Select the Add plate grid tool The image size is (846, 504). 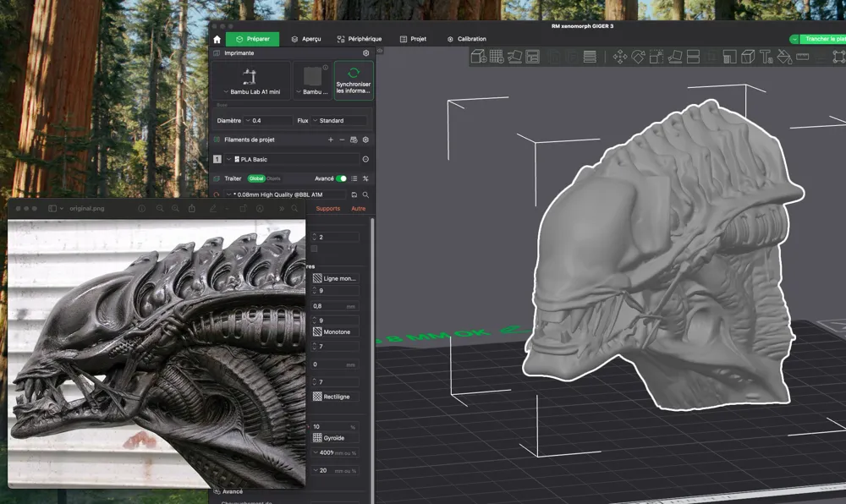pos(497,56)
